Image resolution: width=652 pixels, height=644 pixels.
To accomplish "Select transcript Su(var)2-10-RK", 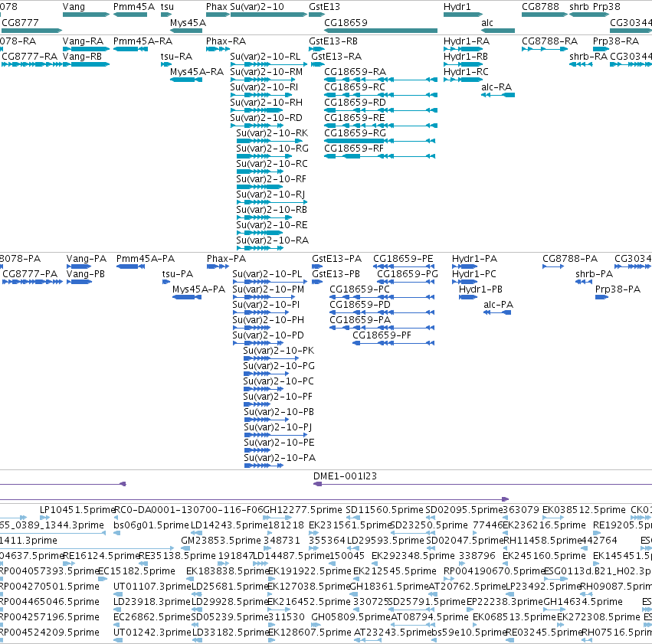I will [270, 141].
